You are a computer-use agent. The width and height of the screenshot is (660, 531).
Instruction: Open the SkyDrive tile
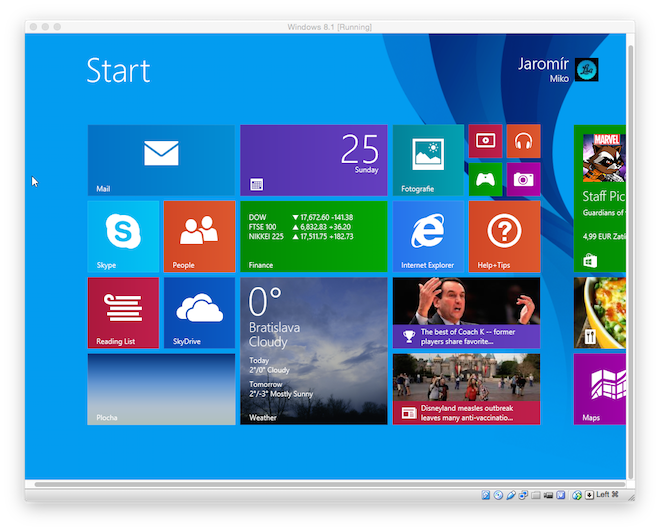point(200,313)
